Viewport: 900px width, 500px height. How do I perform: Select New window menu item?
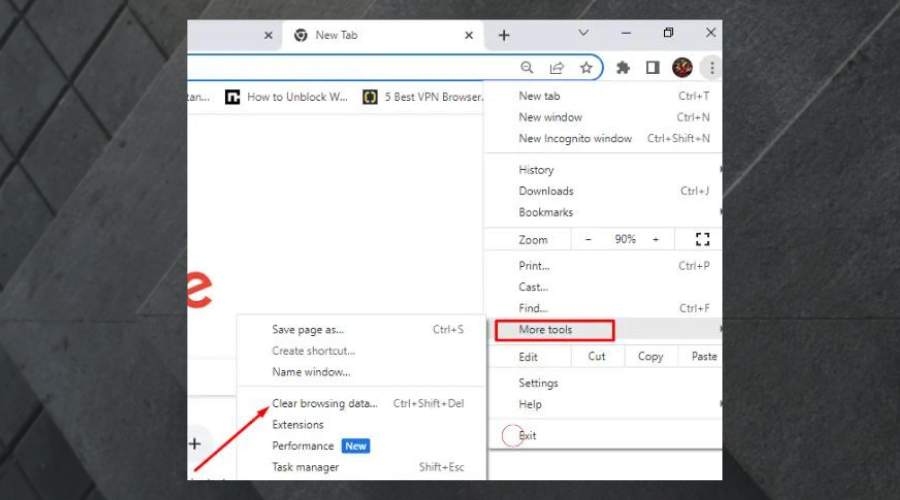[x=603, y=117]
